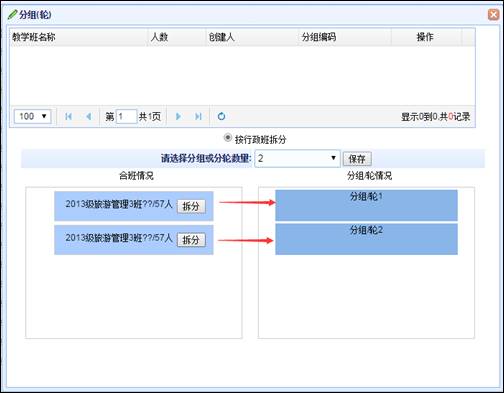Open the 分组或分轮数量 dropdown
The image size is (504, 393).
coord(297,158)
